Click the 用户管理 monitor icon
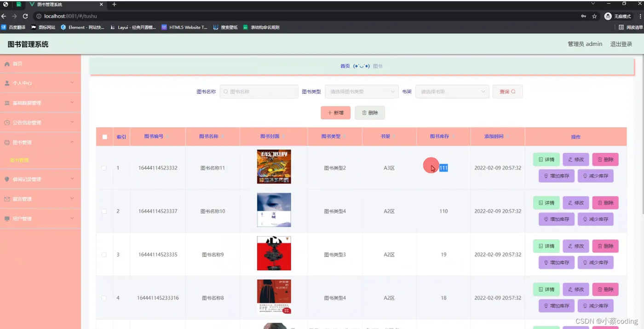This screenshot has width=644, height=329. pos(7,219)
